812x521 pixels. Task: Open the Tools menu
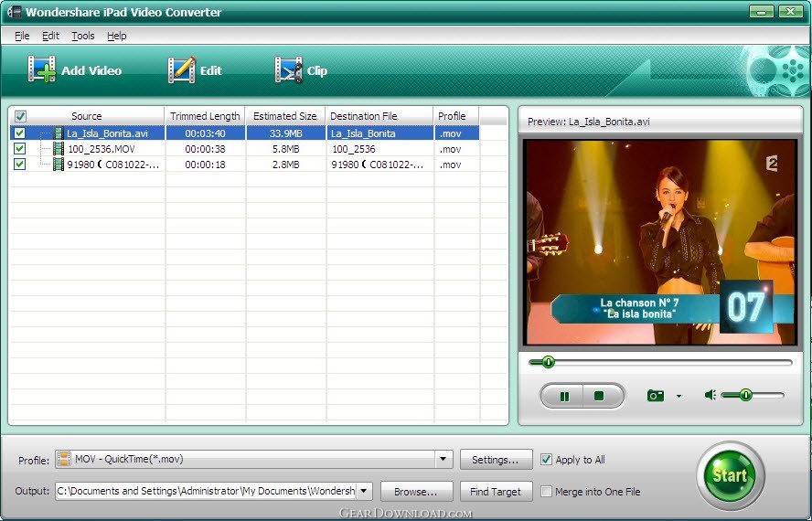[x=83, y=36]
